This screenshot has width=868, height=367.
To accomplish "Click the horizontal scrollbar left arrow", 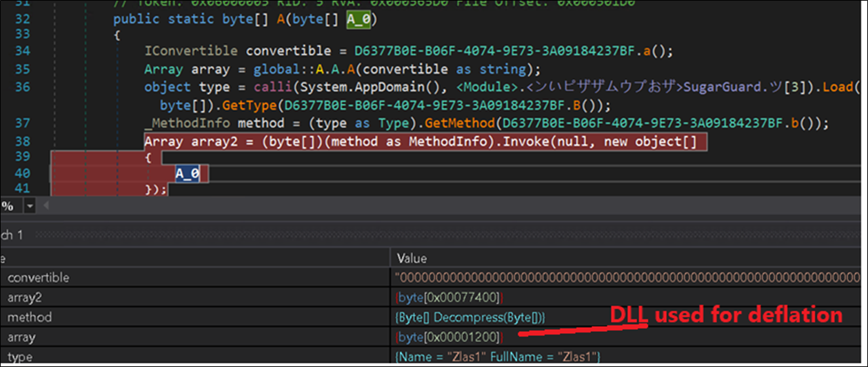I will (x=46, y=206).
